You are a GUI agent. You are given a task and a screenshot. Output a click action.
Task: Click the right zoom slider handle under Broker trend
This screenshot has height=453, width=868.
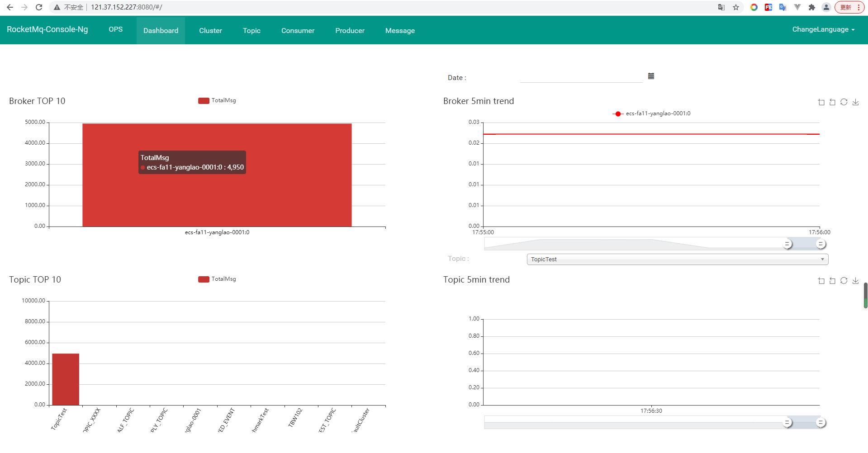[821, 244]
